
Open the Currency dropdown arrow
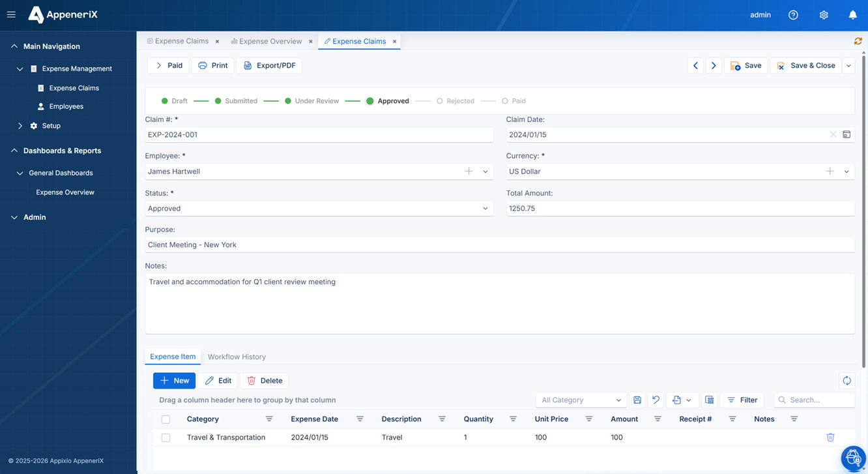846,171
